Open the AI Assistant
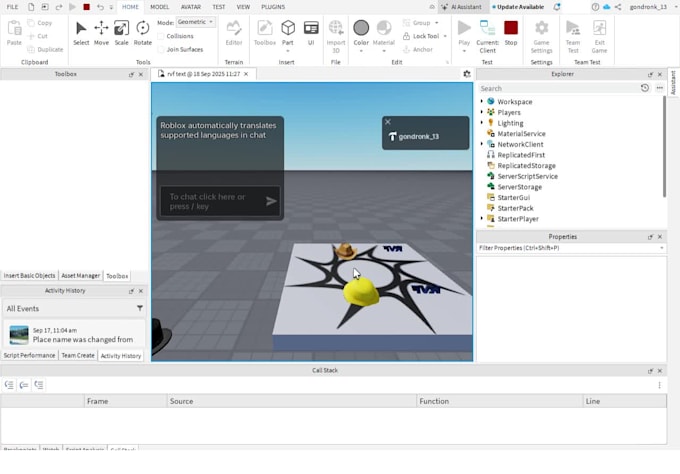Screen dimensions: 680x474 click(x=461, y=7)
